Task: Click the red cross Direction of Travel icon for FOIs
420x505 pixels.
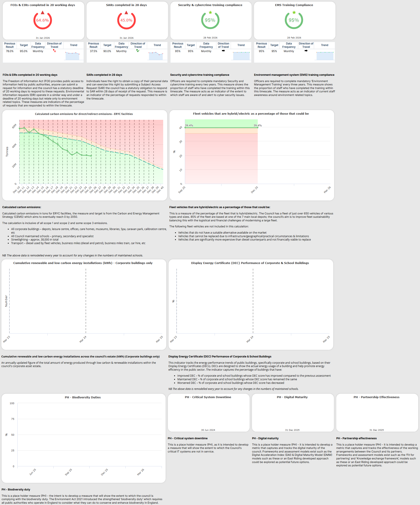Action: click(55, 51)
